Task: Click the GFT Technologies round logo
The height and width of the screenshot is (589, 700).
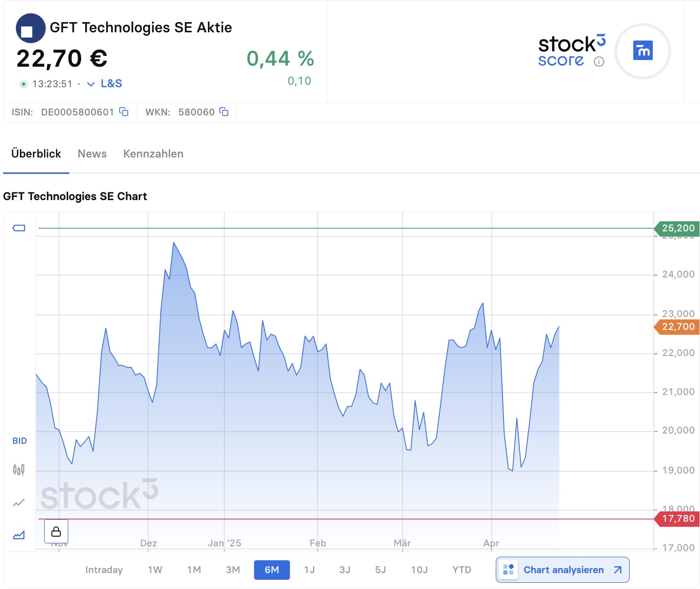Action: click(x=31, y=28)
